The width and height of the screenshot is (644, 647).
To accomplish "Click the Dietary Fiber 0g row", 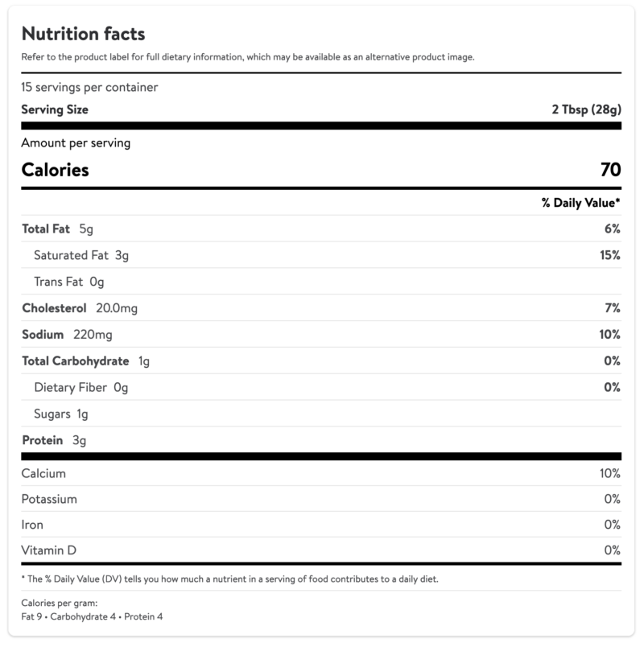I will point(80,387).
